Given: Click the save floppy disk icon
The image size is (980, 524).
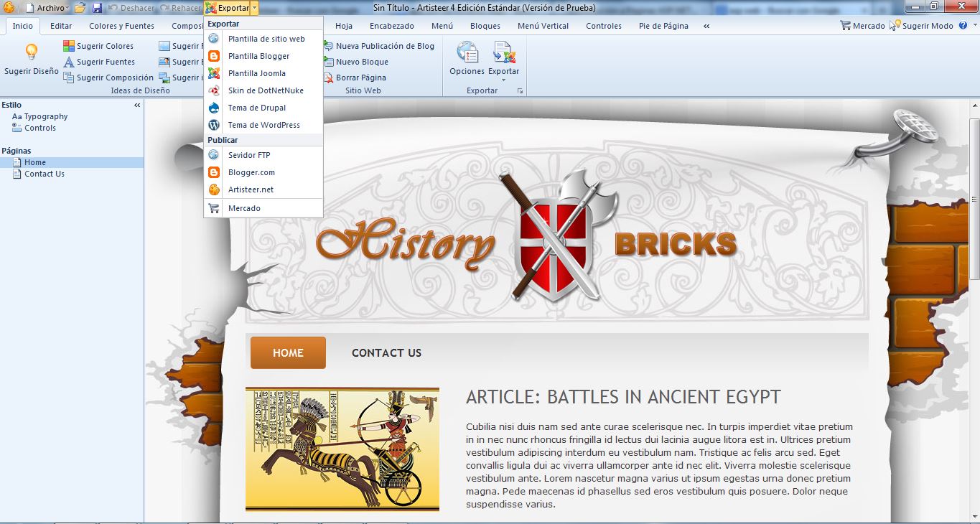Looking at the screenshot, I should point(97,8).
